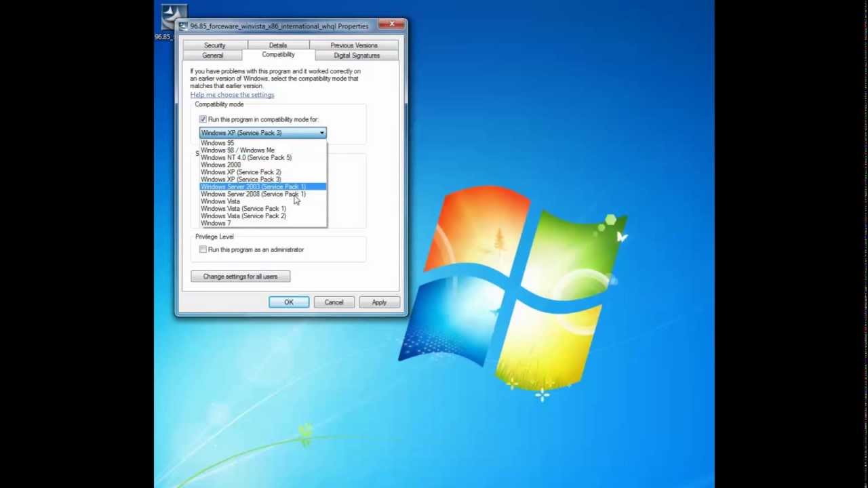Screen dimensions: 868x488
Task: Click the Properties dialog title bar icon
Action: pyautogui.click(x=183, y=26)
